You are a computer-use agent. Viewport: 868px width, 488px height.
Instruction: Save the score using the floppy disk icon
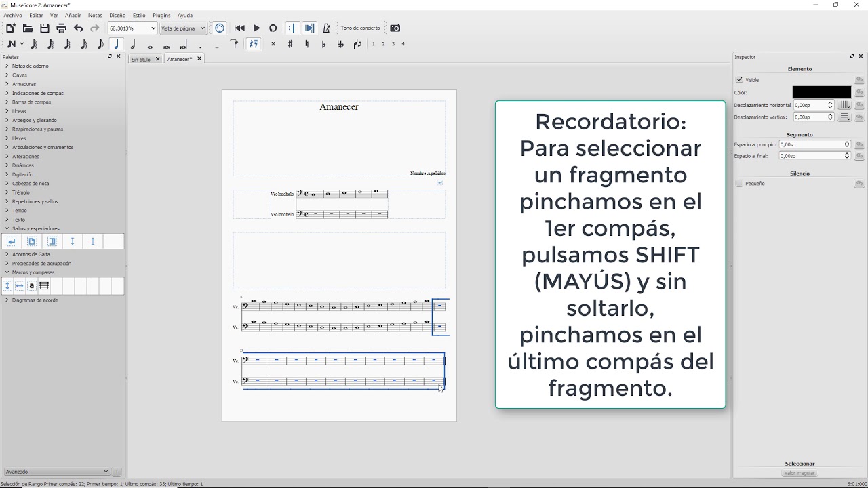[45, 28]
